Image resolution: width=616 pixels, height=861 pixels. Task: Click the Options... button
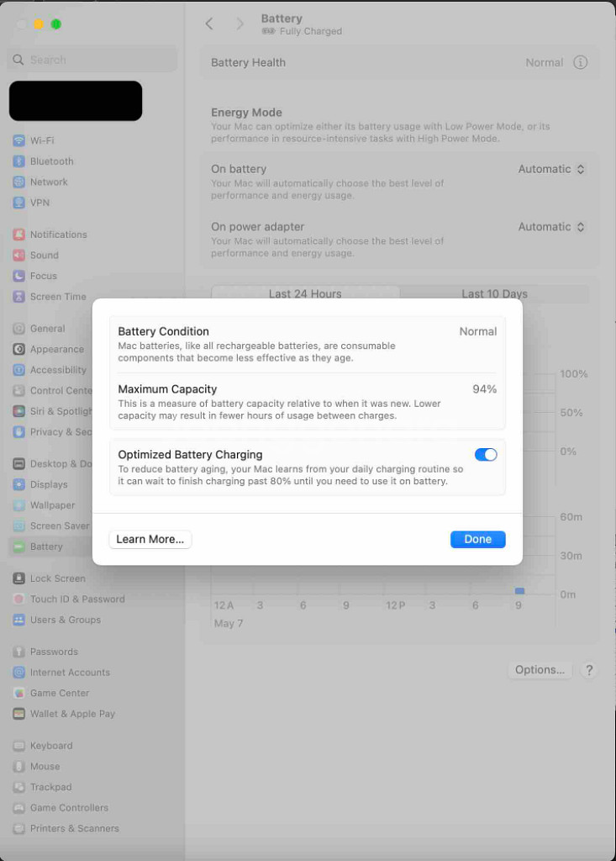click(540, 670)
